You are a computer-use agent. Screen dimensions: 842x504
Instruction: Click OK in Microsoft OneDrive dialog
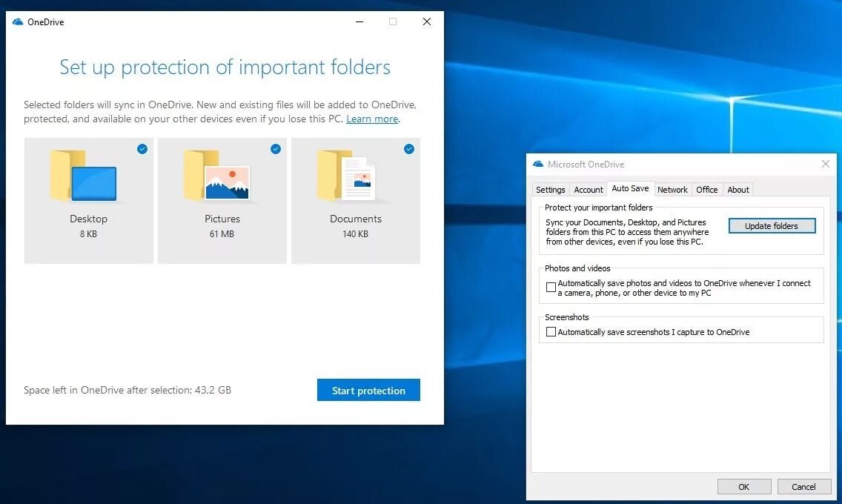743,487
